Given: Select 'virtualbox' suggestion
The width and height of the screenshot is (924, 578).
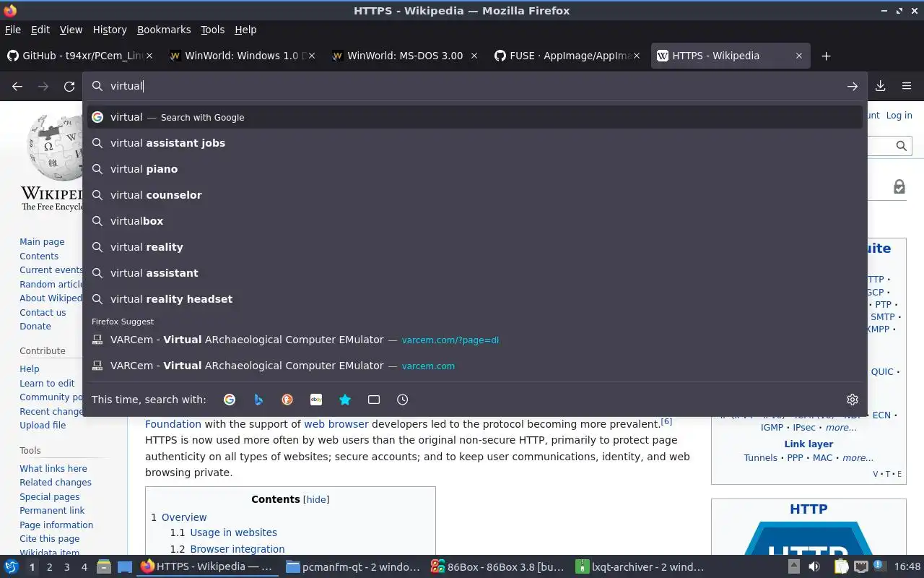Looking at the screenshot, I should (475, 221).
